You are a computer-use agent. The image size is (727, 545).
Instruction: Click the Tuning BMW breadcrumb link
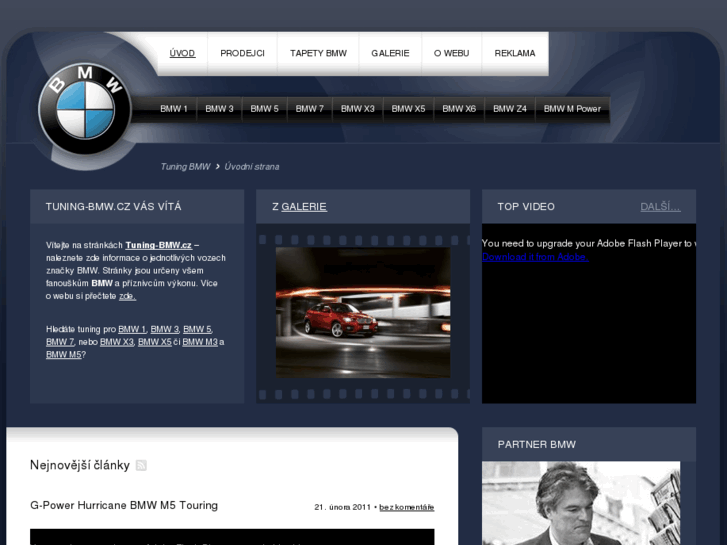tap(185, 167)
